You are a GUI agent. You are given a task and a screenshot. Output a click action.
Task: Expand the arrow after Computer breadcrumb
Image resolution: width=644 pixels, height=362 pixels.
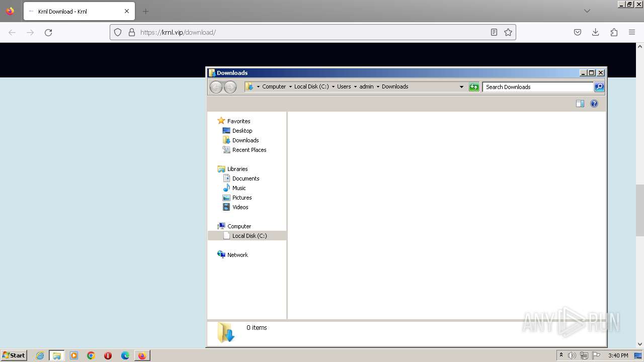tap(290, 87)
